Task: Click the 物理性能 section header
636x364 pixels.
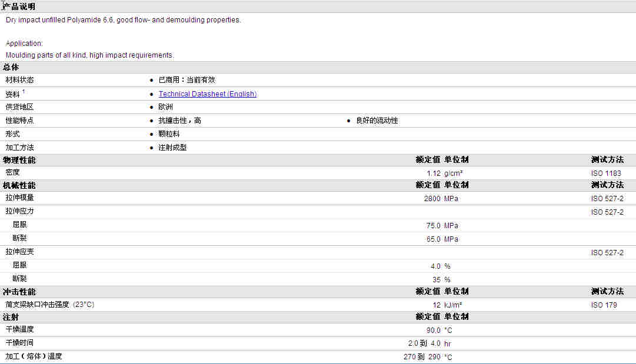Action: (19, 160)
